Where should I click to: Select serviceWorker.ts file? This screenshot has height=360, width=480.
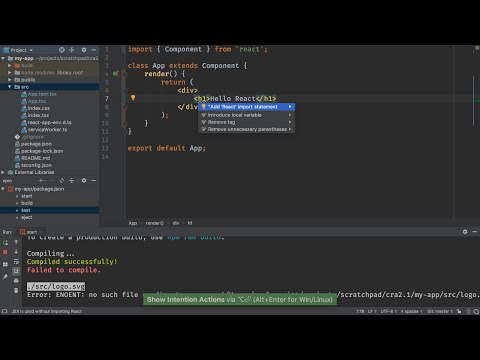tap(44, 129)
